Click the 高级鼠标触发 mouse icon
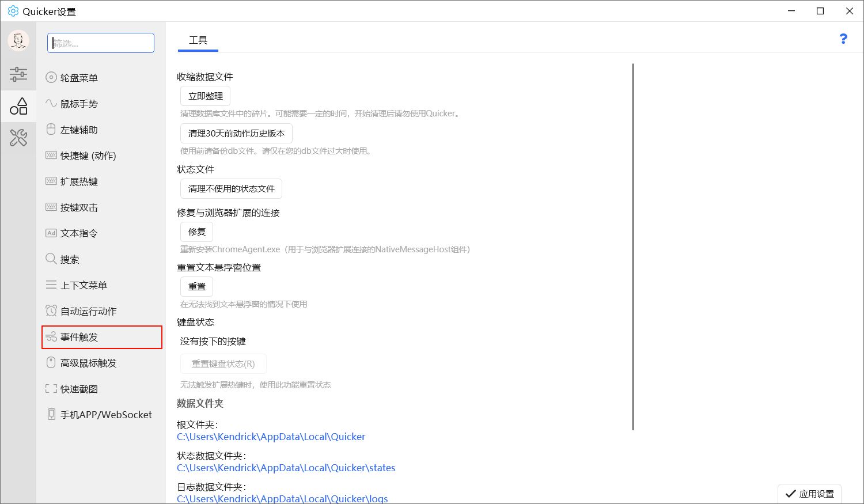864x504 pixels. [x=51, y=362]
